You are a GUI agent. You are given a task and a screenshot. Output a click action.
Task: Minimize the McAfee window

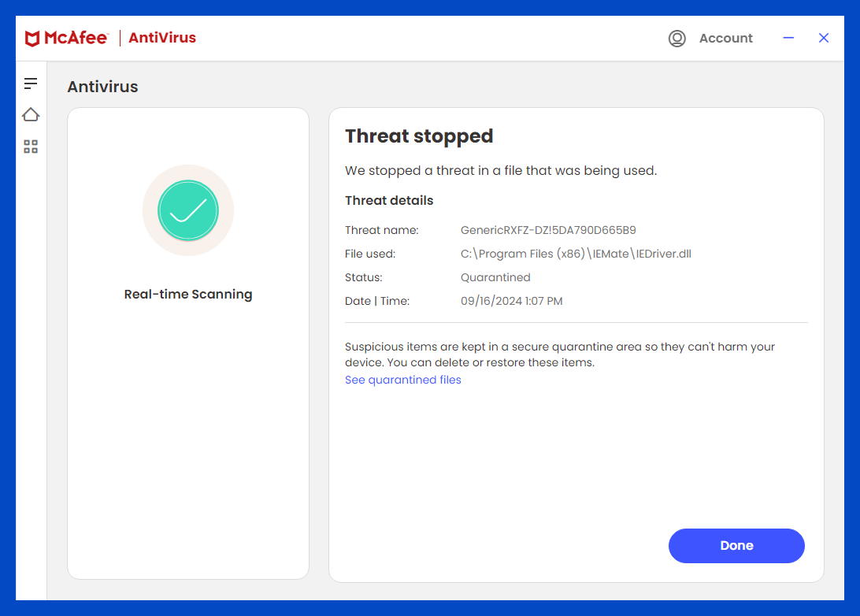[x=788, y=38]
